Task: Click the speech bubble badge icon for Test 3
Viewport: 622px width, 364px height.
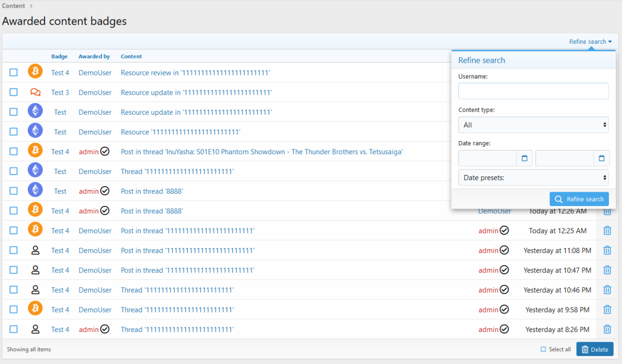Action: (35, 92)
